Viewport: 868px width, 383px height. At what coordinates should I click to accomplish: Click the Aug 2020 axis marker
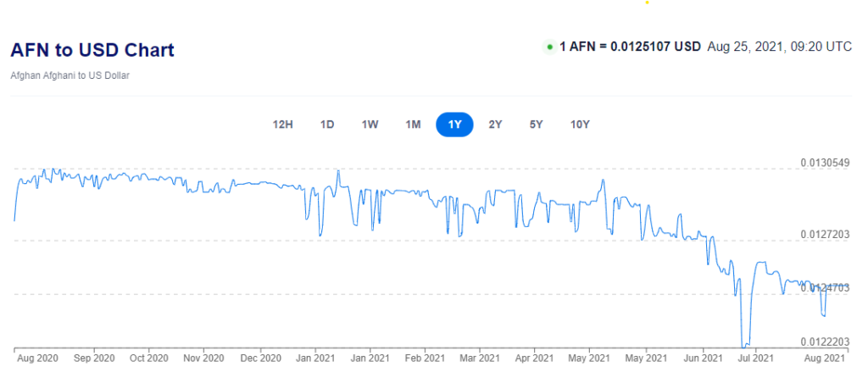pos(36,358)
